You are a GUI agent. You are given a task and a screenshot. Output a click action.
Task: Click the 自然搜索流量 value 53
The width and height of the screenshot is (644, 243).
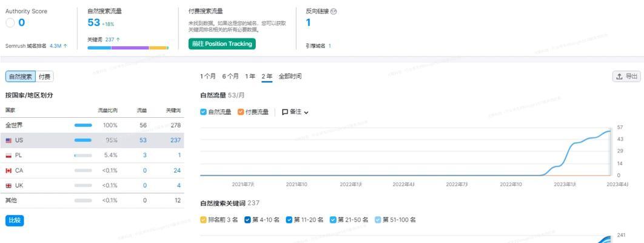coord(93,22)
